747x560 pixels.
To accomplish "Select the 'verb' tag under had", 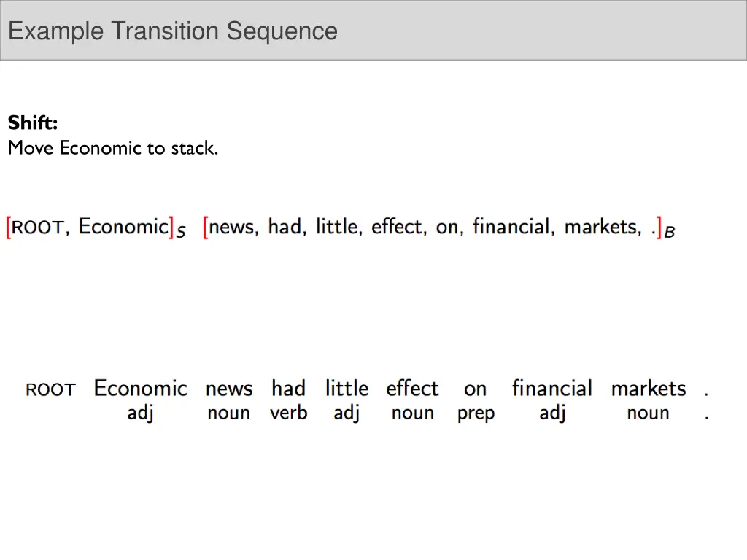I will point(288,413).
